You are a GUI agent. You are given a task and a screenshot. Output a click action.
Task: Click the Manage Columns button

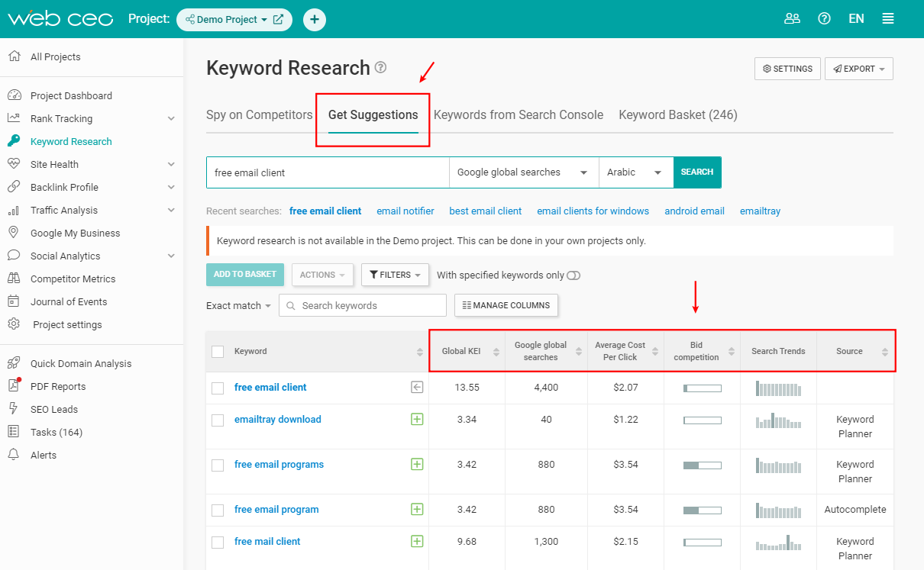506,305
